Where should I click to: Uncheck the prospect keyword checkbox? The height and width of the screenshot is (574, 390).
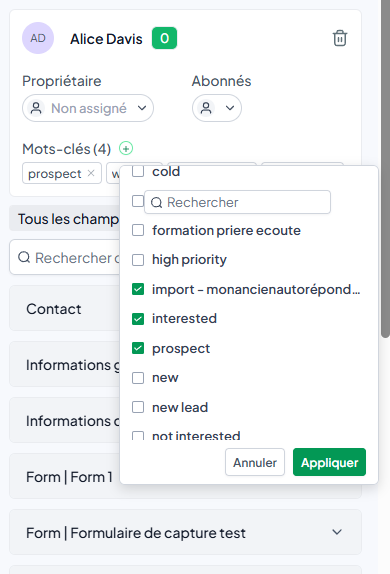pyautogui.click(x=138, y=348)
